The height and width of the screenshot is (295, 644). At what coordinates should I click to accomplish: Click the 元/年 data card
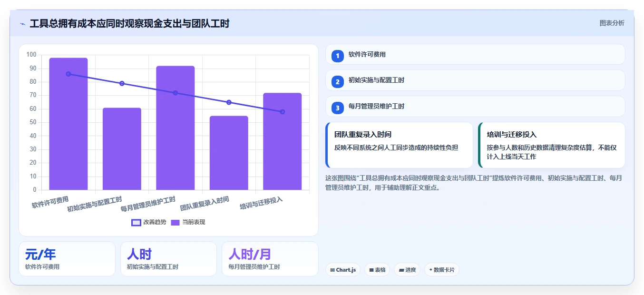click(x=67, y=259)
